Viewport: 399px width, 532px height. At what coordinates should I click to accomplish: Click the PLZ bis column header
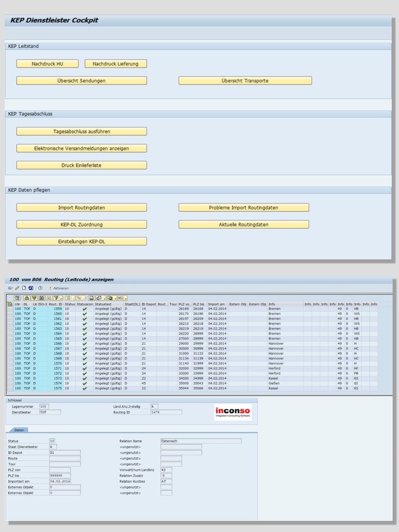click(x=199, y=304)
